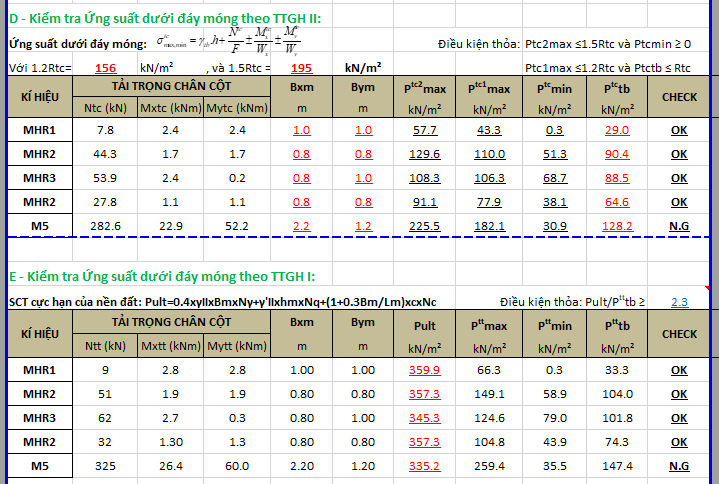Click the Pttb value 147.4 for M5

(617, 466)
